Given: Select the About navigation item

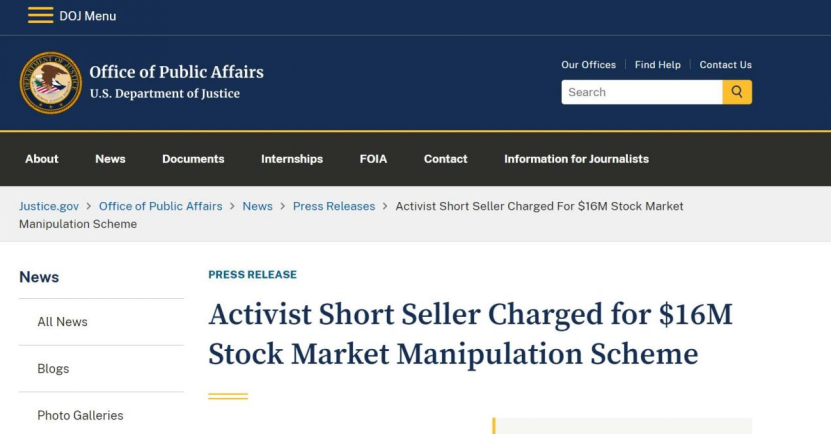Looking at the screenshot, I should tap(42, 159).
